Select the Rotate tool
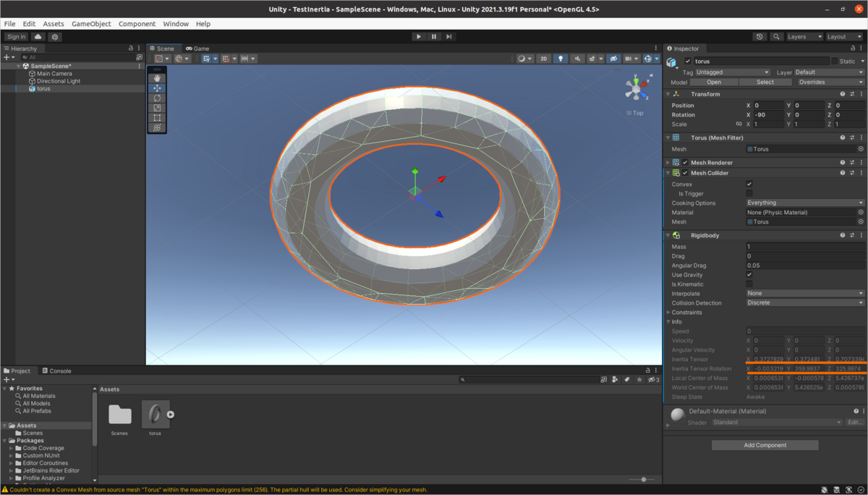This screenshot has height=495, width=868. click(x=157, y=98)
